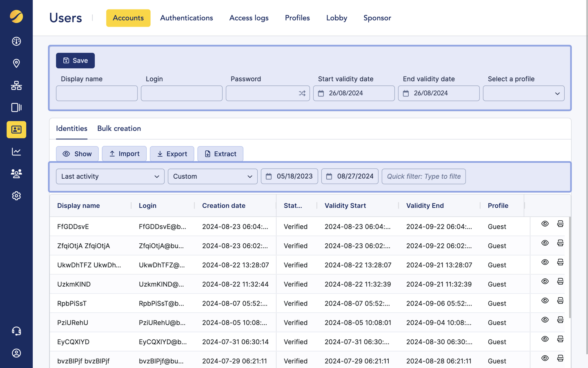The image size is (588, 368).
Task: Click the dashboard gauge icon in sidebar
Action: (x=16, y=41)
